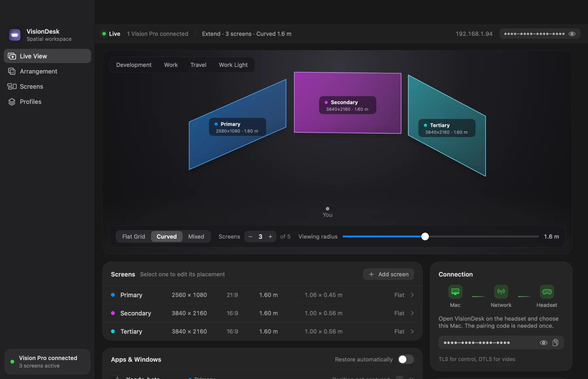
Task: Click the Headset connection icon
Action: pos(547,292)
